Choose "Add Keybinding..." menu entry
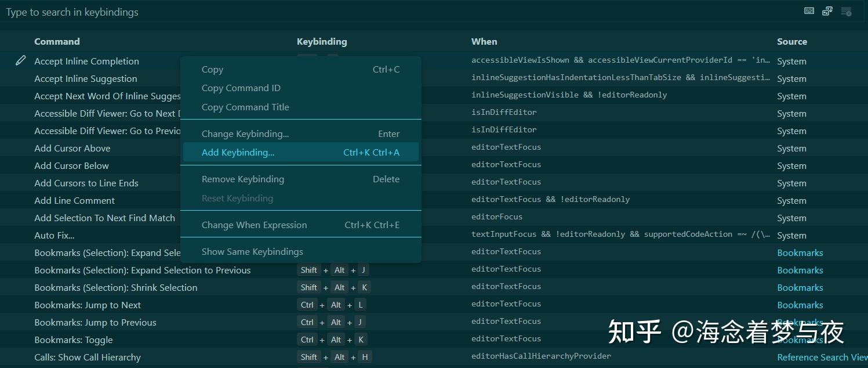This screenshot has width=868, height=368. point(238,152)
